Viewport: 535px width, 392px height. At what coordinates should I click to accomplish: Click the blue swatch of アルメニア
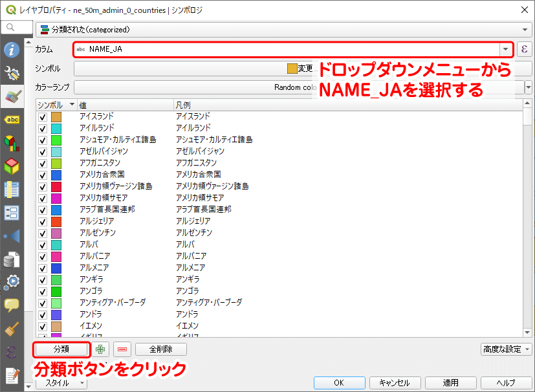tap(56, 268)
